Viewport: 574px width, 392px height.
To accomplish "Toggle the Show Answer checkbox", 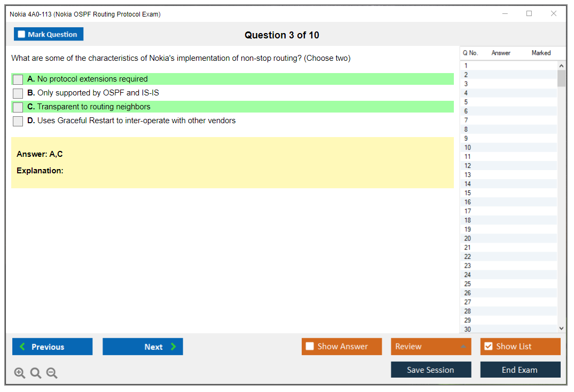I will coord(310,347).
